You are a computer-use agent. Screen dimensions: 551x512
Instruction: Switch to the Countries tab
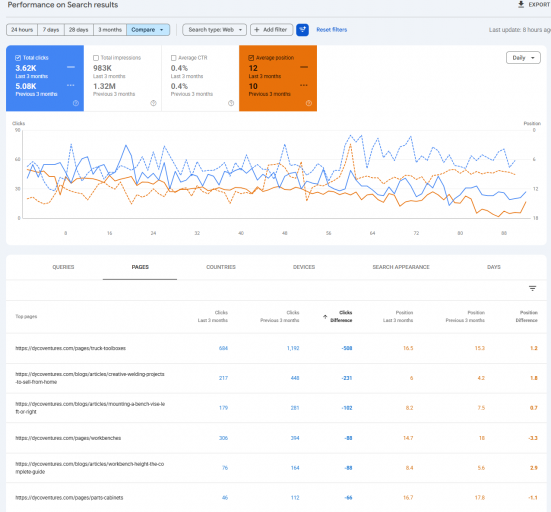[x=221, y=267]
